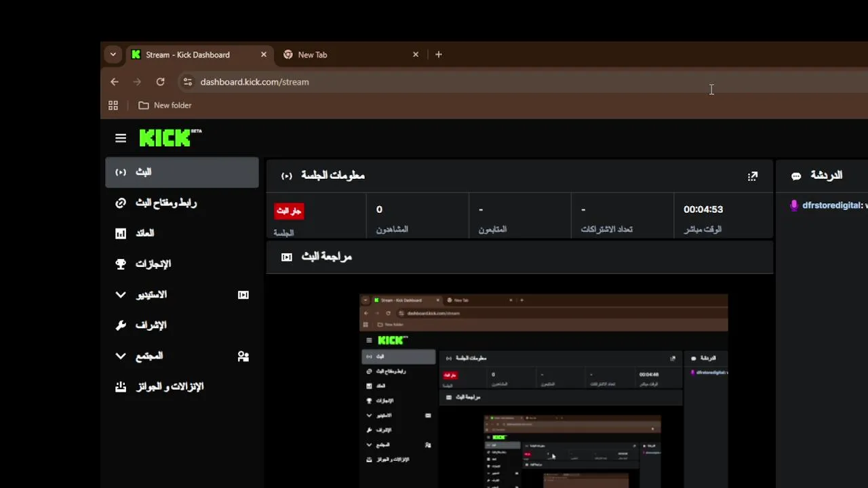Click the studio clip icon on الاستديو row

click(x=243, y=295)
